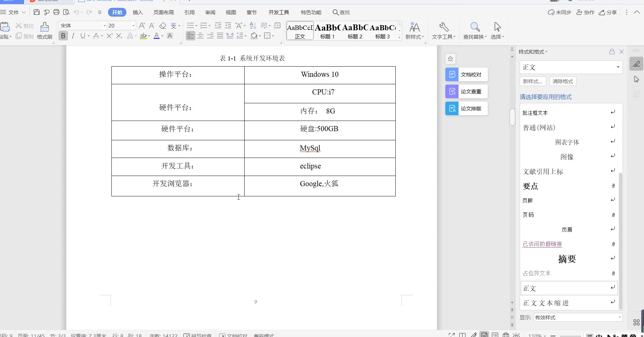Apply superscript formatting
The height and width of the screenshot is (337, 644).
coord(109,36)
